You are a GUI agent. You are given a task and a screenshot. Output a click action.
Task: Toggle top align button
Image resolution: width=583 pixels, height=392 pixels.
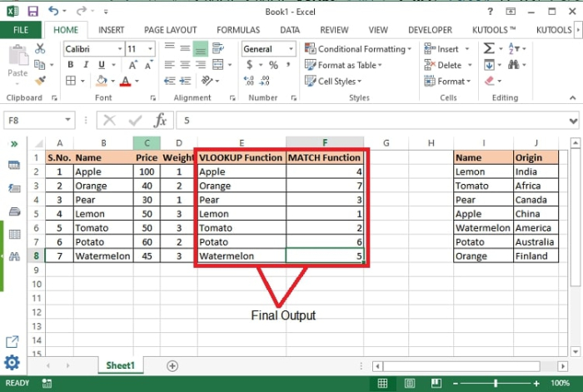(170, 48)
